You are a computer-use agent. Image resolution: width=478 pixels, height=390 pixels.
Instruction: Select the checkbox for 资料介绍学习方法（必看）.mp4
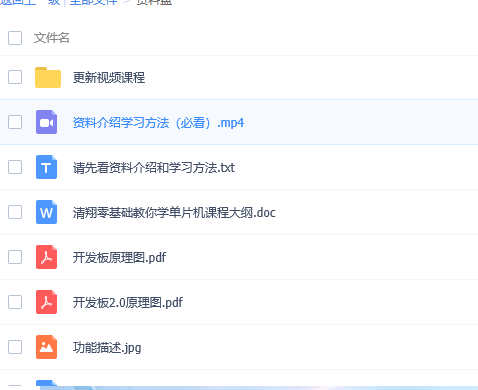(x=15, y=122)
